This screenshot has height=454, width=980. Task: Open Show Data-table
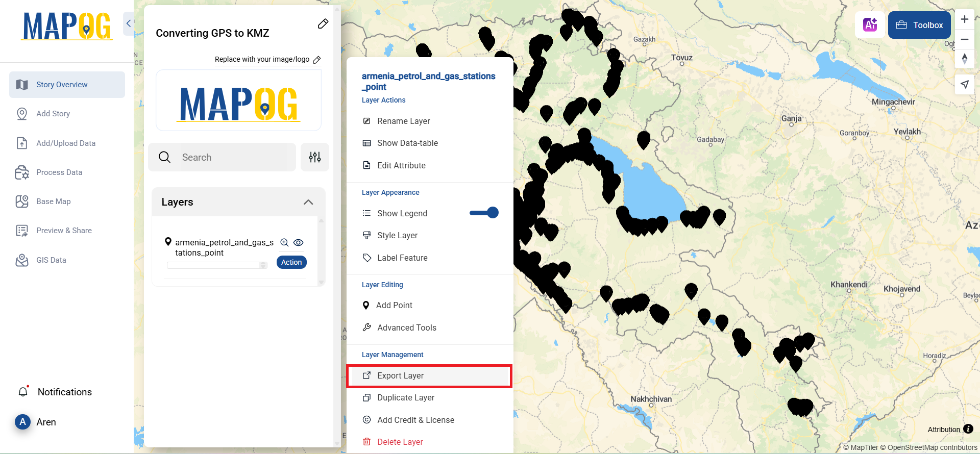click(407, 143)
